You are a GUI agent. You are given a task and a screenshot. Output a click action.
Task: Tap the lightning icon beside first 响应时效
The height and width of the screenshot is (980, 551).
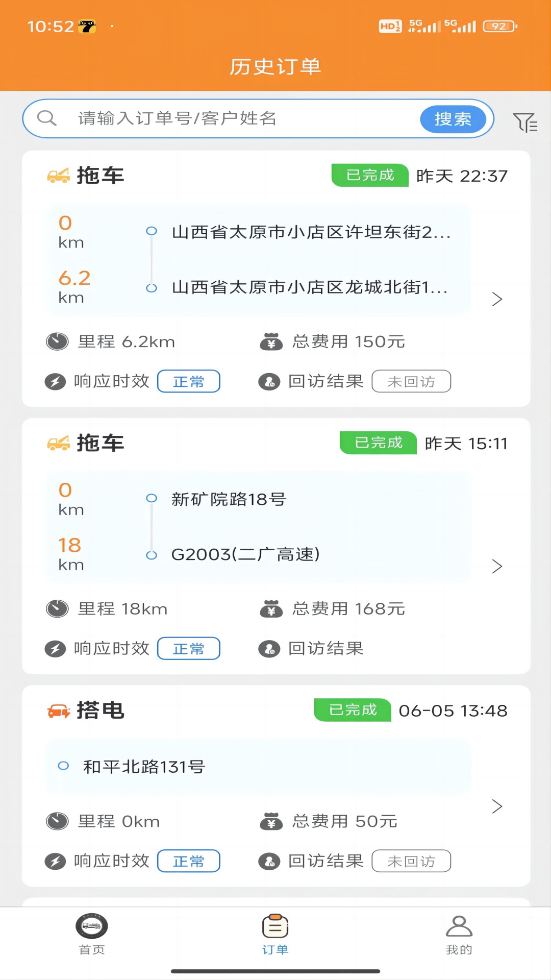[x=55, y=381]
